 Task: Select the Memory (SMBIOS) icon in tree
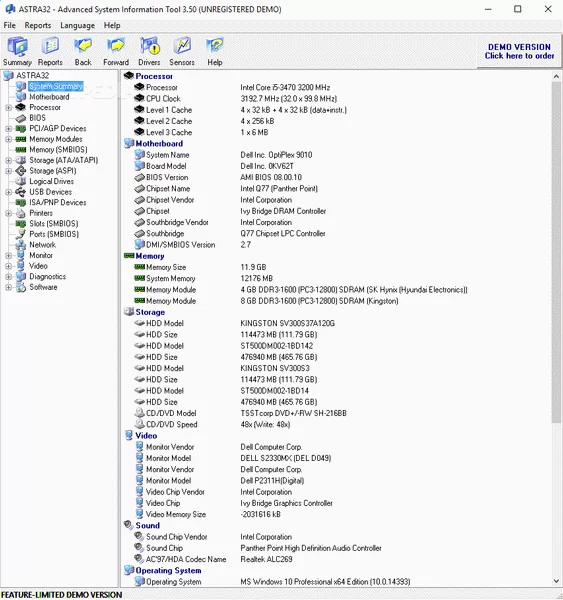click(21, 150)
